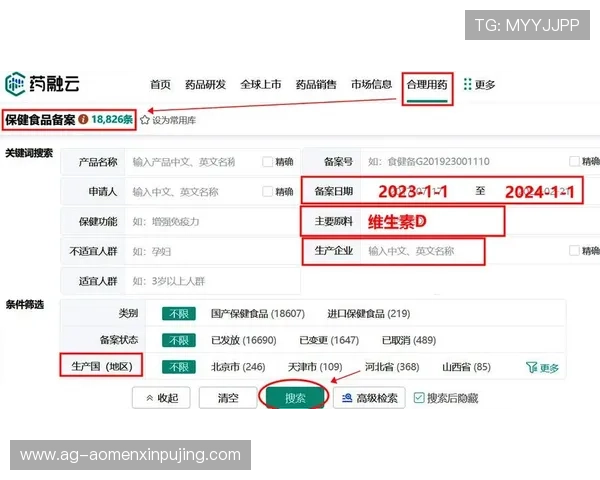Image resolution: width=600 pixels, height=480 pixels.
Task: Click the 不适宜人群 input field
Action: [x=212, y=251]
